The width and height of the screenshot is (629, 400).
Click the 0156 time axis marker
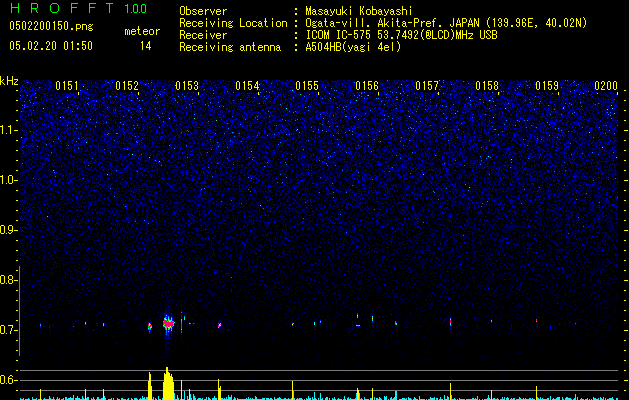pyautogui.click(x=367, y=86)
